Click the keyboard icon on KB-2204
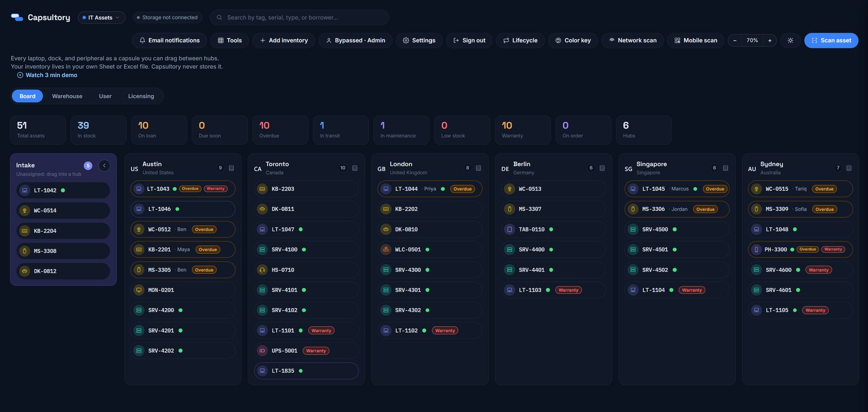This screenshot has height=412, width=868. [x=24, y=231]
